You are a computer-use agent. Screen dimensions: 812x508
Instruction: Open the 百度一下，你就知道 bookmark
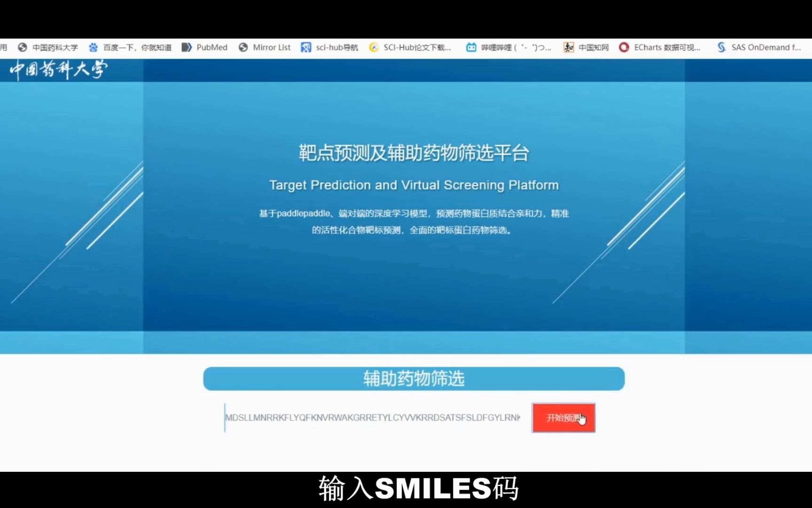(130, 48)
